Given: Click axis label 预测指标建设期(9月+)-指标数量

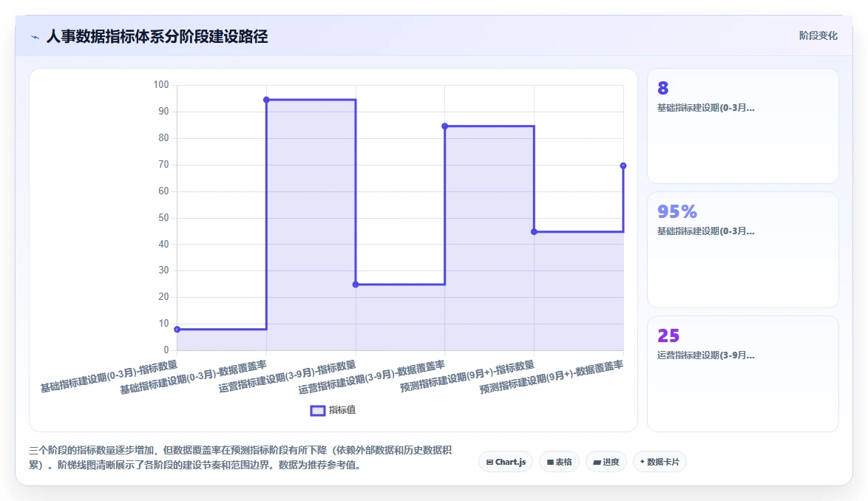Looking at the screenshot, I should pos(467,376).
